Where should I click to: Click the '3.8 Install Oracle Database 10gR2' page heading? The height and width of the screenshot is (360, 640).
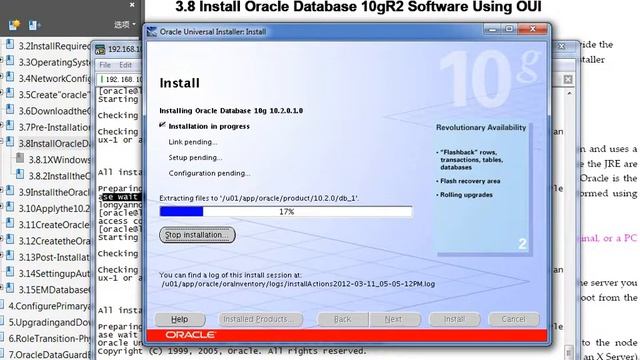tap(358, 7)
